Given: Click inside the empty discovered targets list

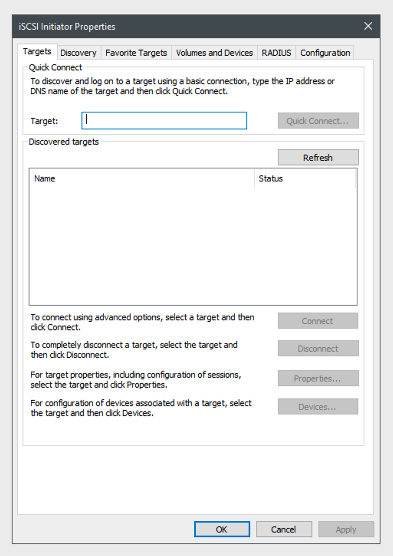Looking at the screenshot, I should (x=193, y=246).
